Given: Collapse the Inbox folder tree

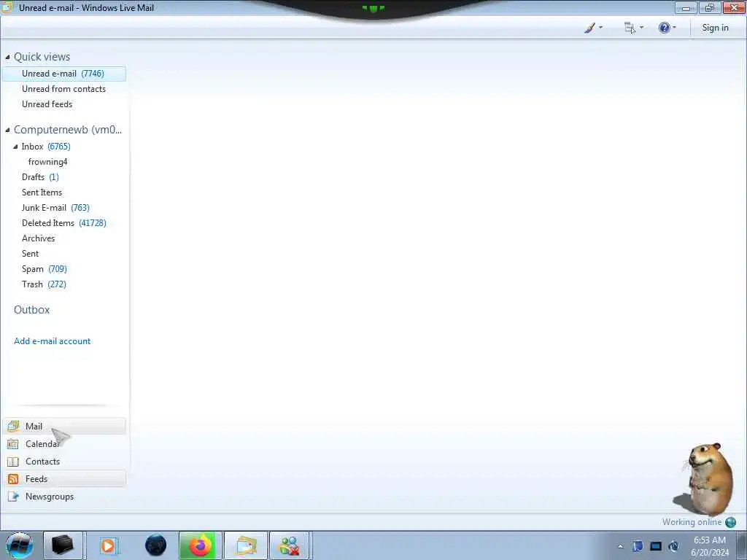Looking at the screenshot, I should (15, 147).
